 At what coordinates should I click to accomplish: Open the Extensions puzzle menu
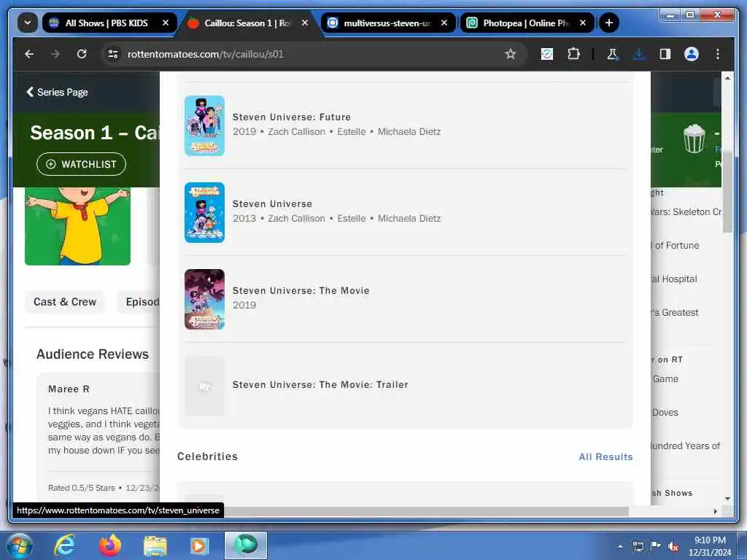[573, 54]
